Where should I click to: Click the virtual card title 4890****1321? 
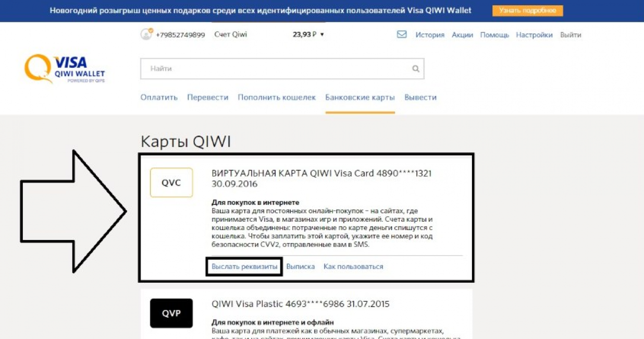click(x=321, y=178)
